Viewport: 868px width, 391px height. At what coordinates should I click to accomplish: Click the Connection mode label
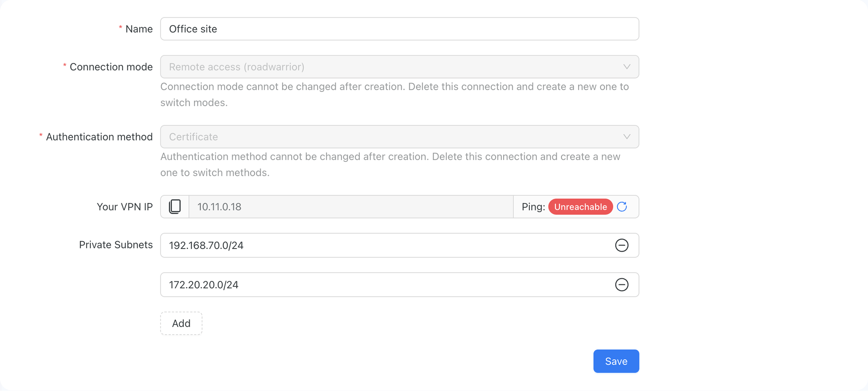coord(111,67)
